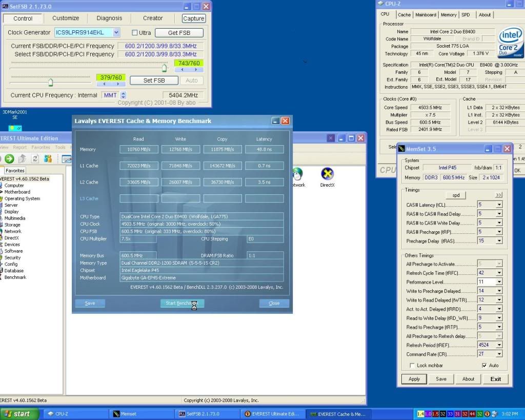Click the refresh icon in EVEREST toolbar

tap(35, 159)
